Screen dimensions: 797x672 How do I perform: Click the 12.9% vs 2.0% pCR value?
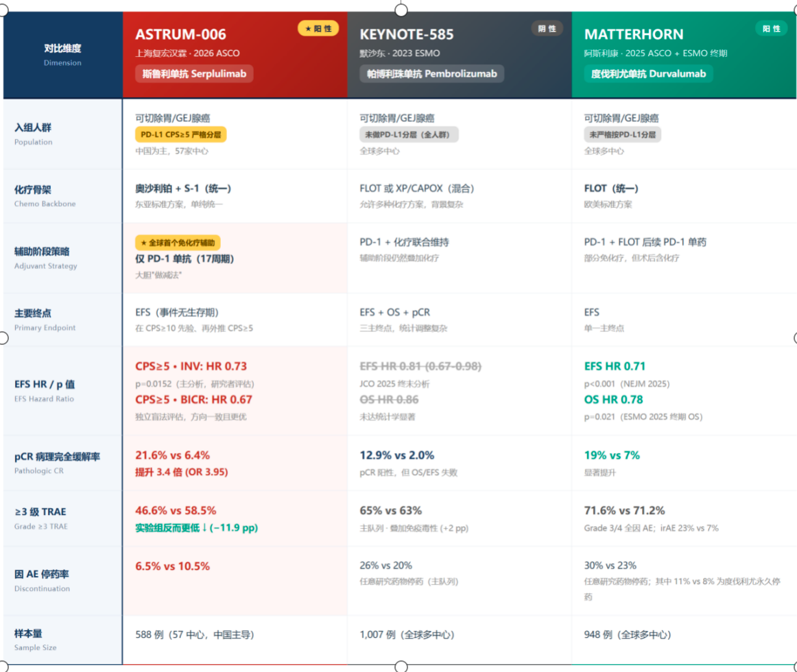pyautogui.click(x=397, y=455)
